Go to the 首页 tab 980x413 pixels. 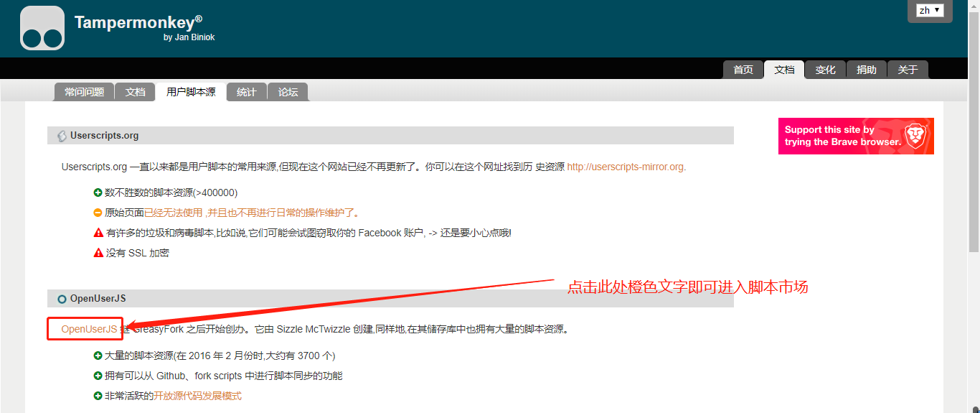(743, 70)
